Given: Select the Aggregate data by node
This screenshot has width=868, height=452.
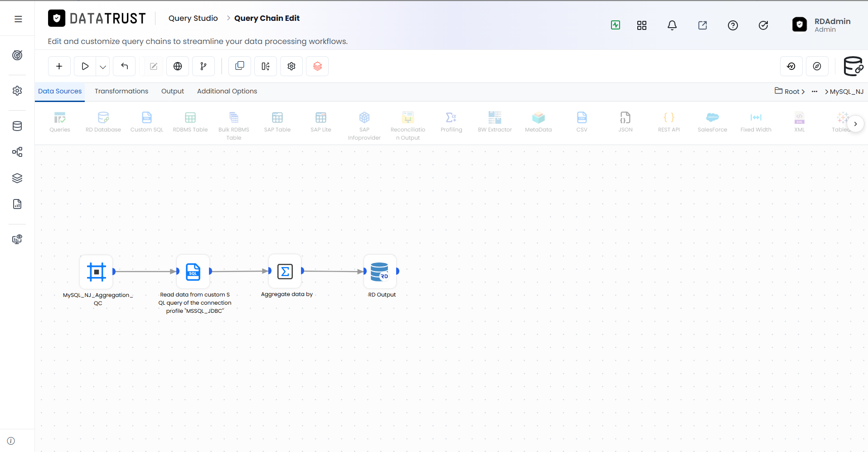Looking at the screenshot, I should coord(285,271).
